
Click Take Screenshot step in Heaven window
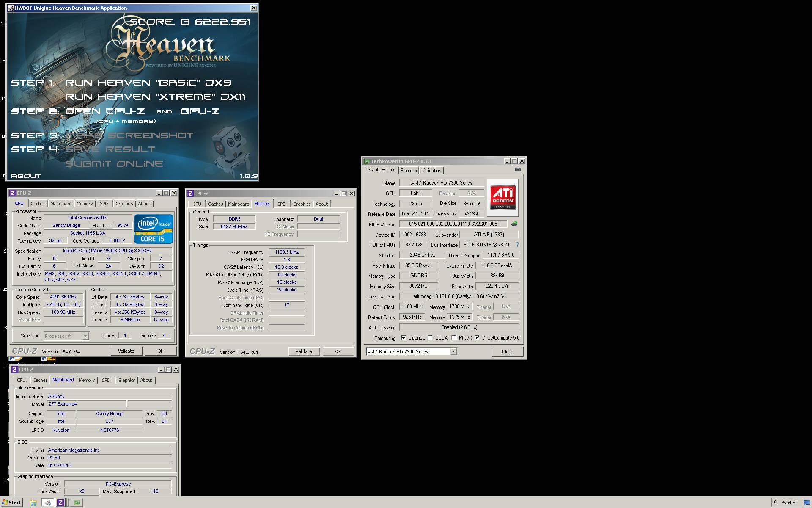pyautogui.click(x=129, y=135)
